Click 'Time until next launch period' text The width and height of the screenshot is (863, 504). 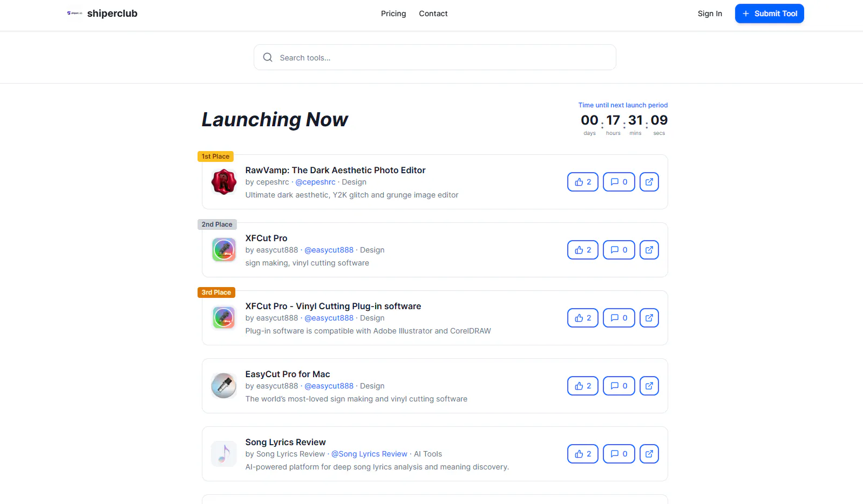pos(623,105)
